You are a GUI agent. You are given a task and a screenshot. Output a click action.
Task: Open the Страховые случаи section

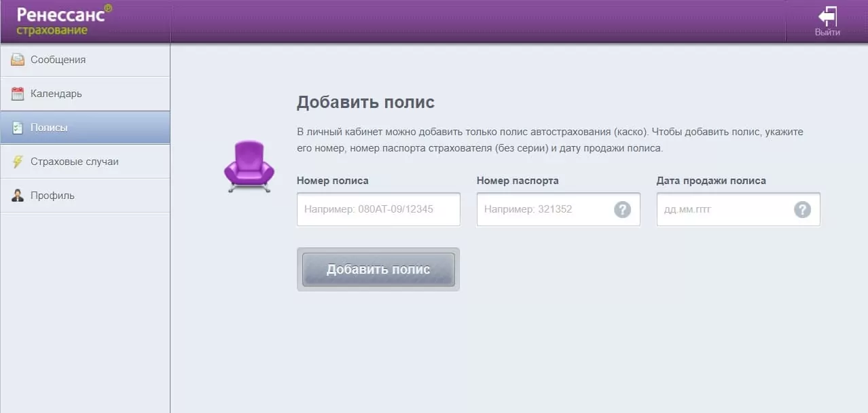(x=74, y=162)
